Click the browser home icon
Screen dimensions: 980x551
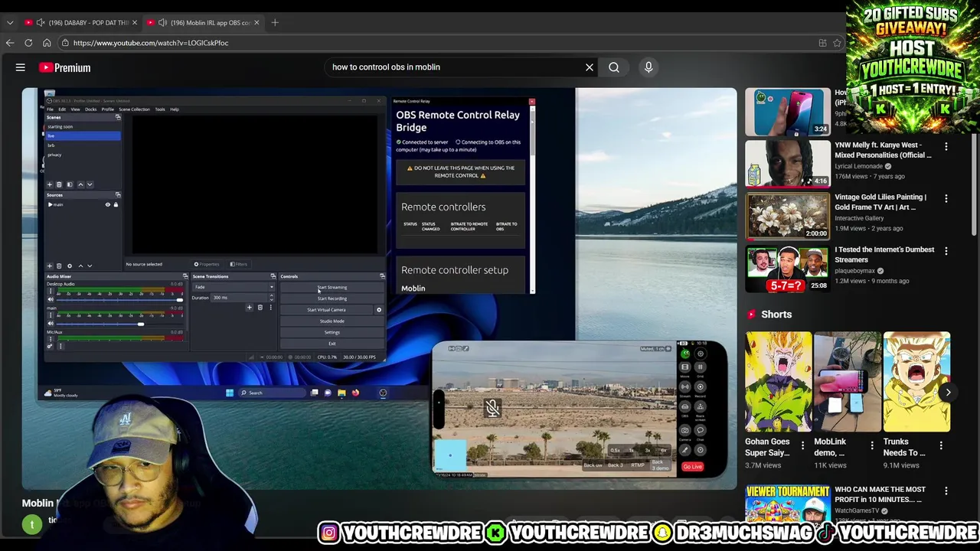pos(47,43)
